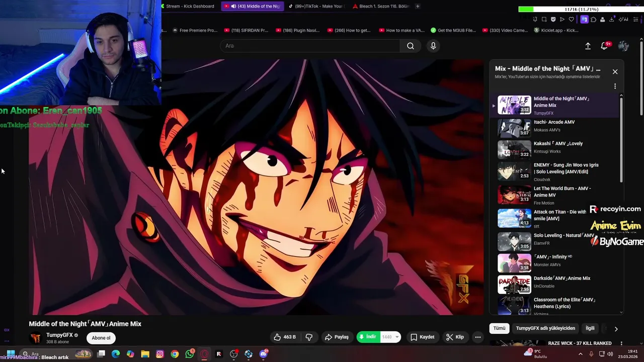Image resolution: width=644 pixels, height=362 pixels.
Task: Open How to make a VA bookmark
Action: coord(401,30)
